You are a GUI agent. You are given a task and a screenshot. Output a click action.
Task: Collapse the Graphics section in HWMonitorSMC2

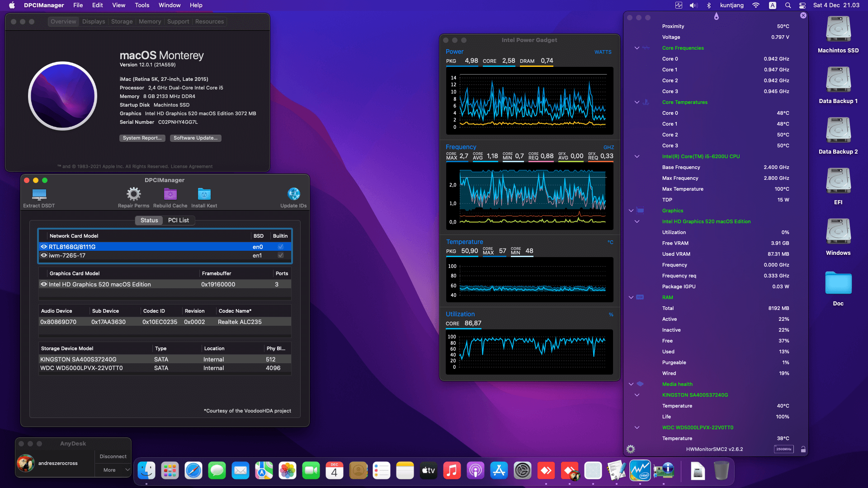click(x=631, y=211)
